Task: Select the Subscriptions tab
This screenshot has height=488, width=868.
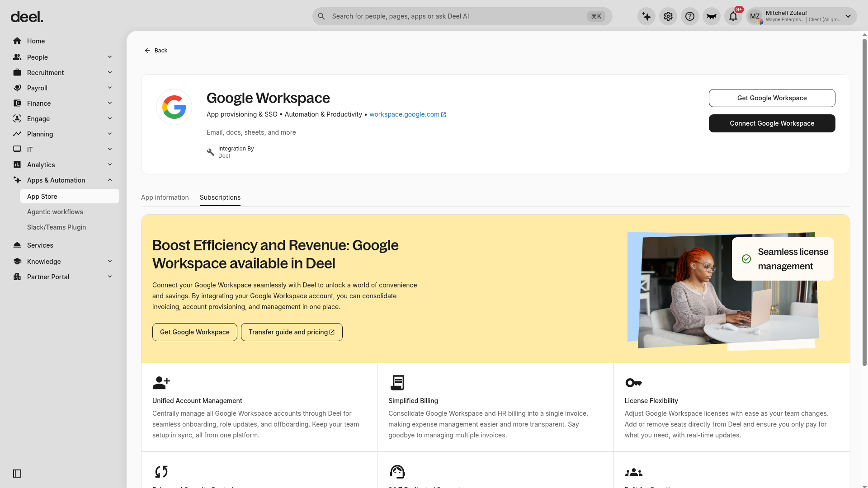Action: (220, 197)
